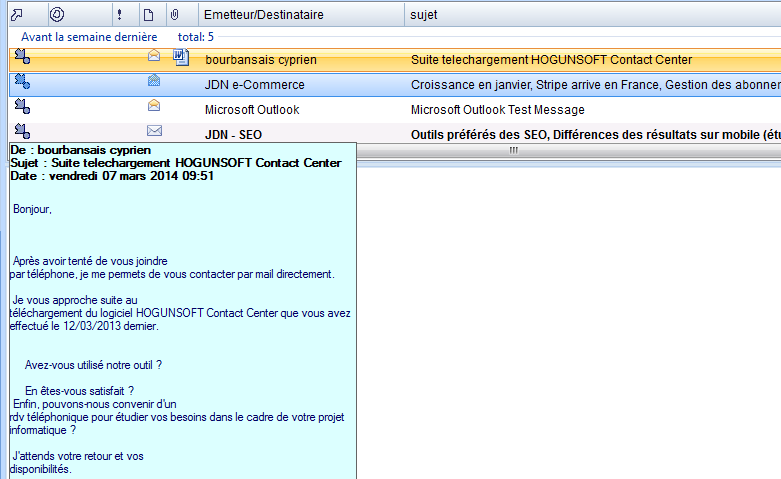Viewport: 781px width, 479px height.
Task: Open 'Microsoft Outlook Test Message' email
Action: (x=498, y=110)
